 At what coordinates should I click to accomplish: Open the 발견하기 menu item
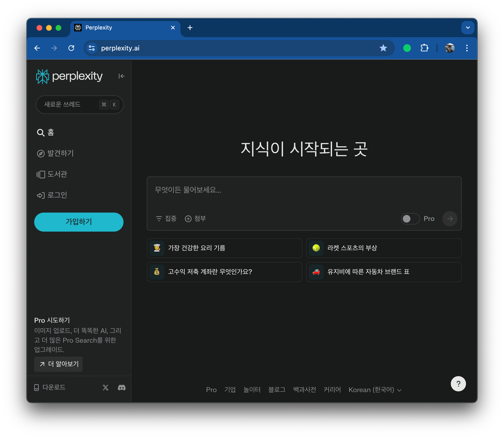[55, 154]
